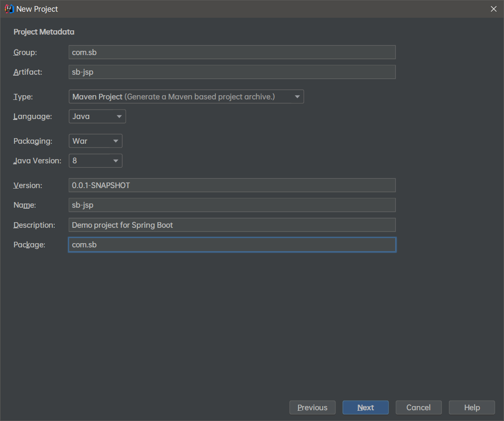Expand the Language dropdown set to Java

[x=97, y=116]
